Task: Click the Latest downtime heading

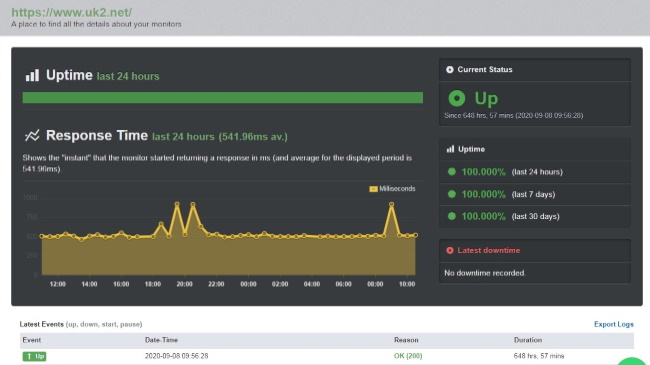Action: point(488,251)
